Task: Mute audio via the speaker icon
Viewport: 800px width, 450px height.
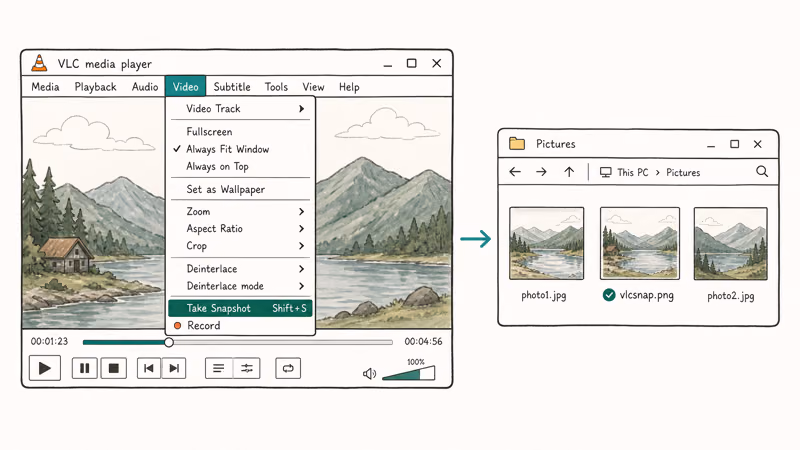Action: tap(369, 373)
